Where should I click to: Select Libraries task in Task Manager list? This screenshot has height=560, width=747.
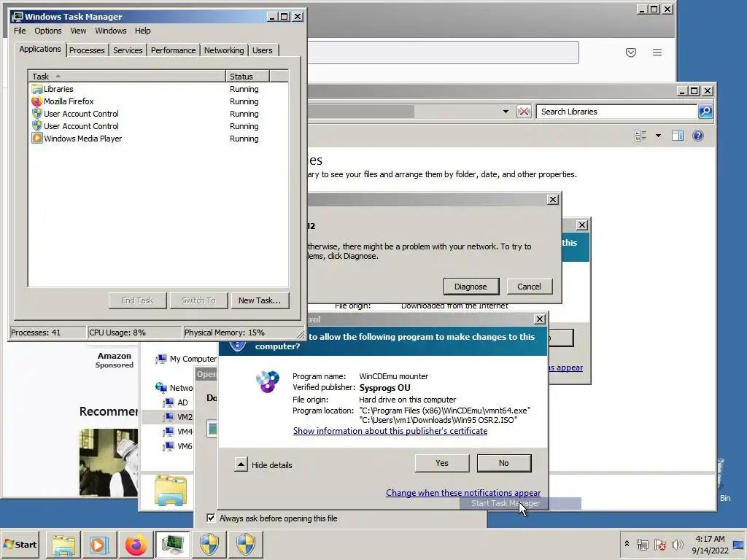click(158, 89)
